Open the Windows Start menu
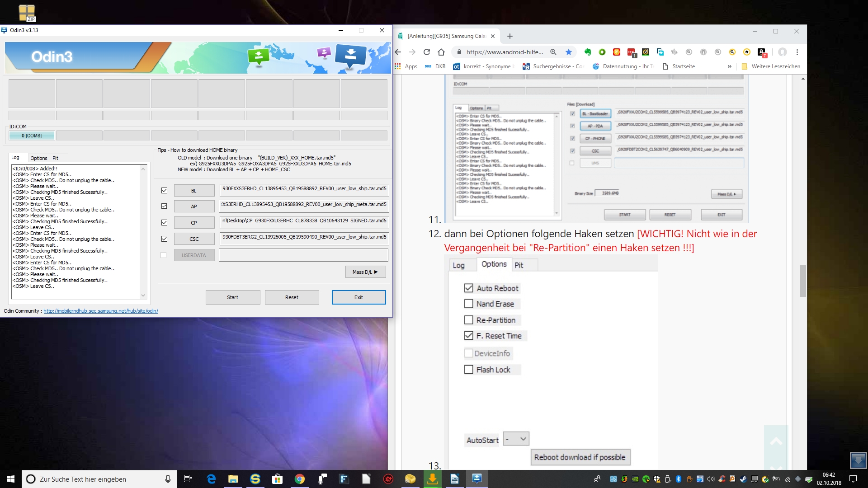Screen dimensions: 868x488 tap(11, 479)
